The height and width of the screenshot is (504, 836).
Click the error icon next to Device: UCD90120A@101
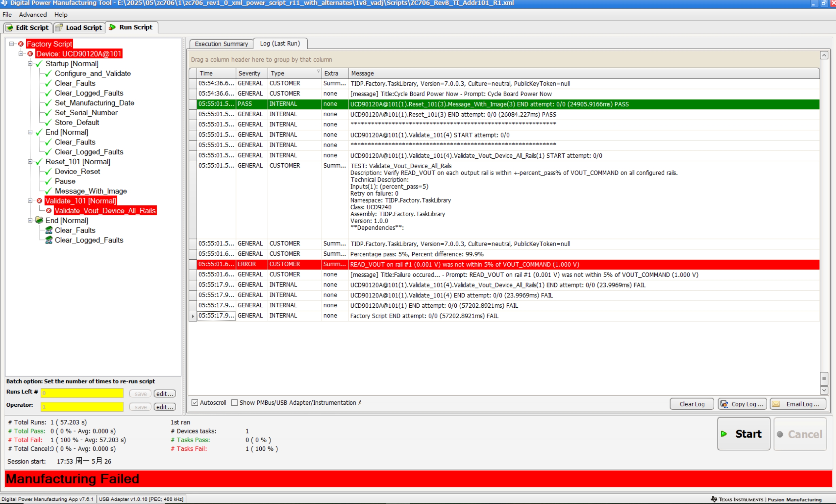(30, 54)
